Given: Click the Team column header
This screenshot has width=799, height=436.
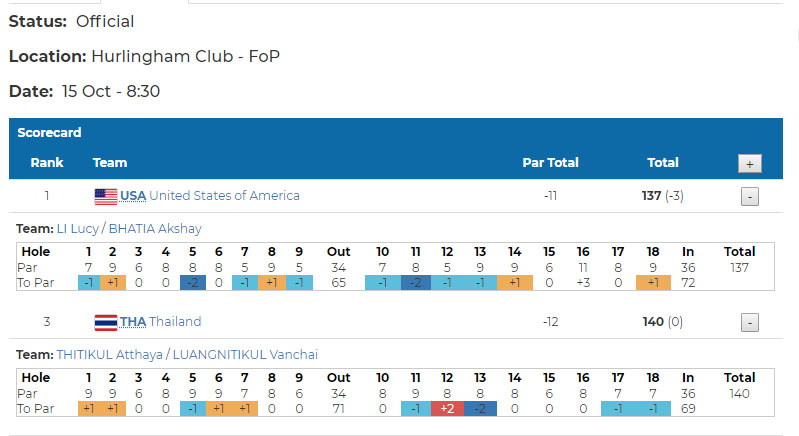Looking at the screenshot, I should (x=110, y=163).
